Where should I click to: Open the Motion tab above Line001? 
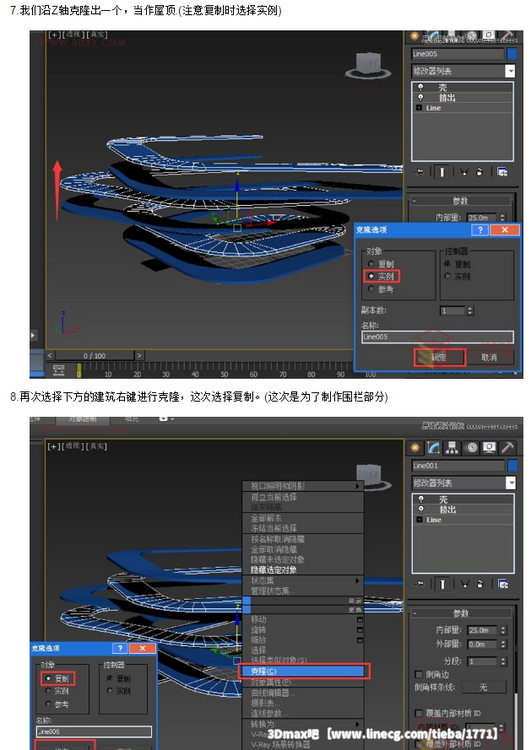click(472, 447)
